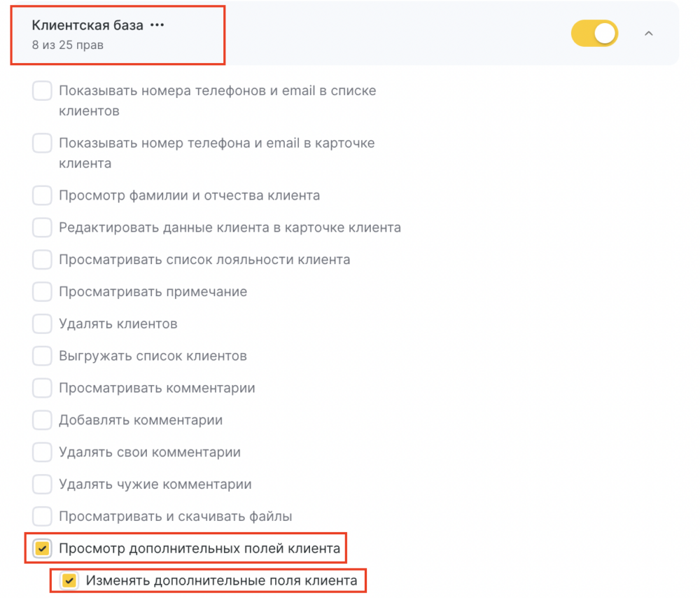700x598 pixels.
Task: Tick the Просматривать примечание checkbox
Action: pyautogui.click(x=42, y=291)
